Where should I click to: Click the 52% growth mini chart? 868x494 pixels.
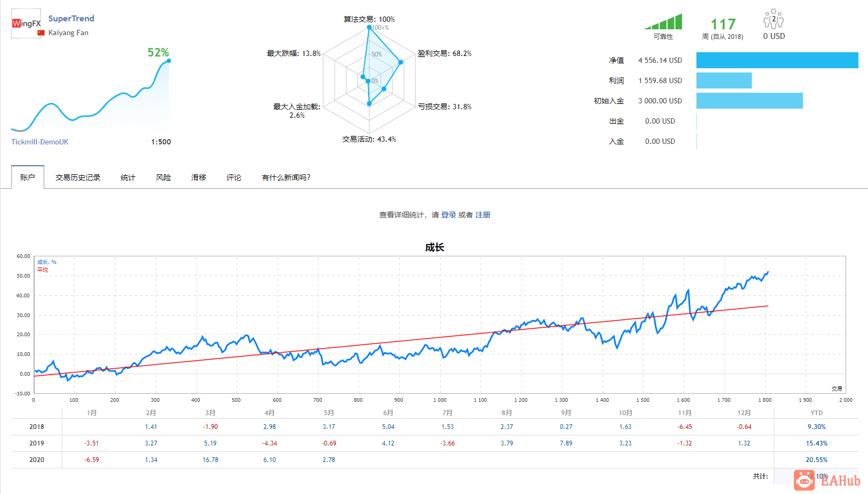coord(91,96)
